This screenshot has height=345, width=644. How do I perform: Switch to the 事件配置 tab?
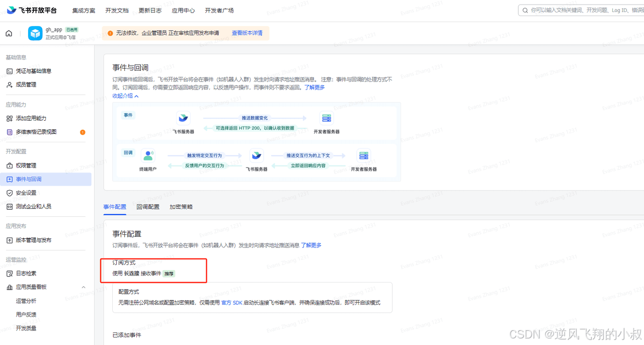[115, 207]
